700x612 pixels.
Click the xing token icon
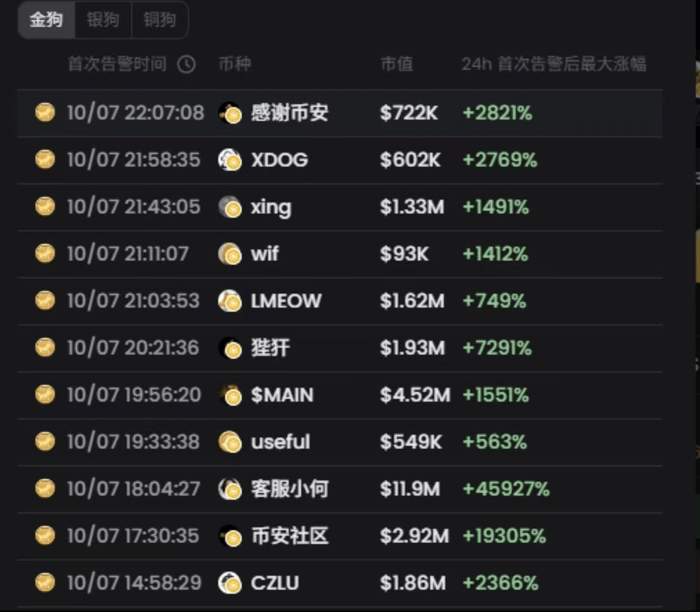pos(230,207)
